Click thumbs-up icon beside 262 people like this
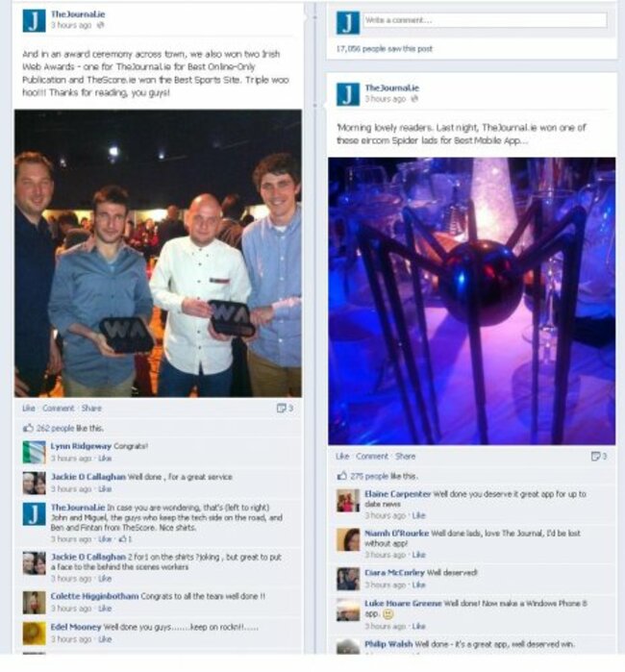Viewport: 625px width, 672px height. pos(28,428)
